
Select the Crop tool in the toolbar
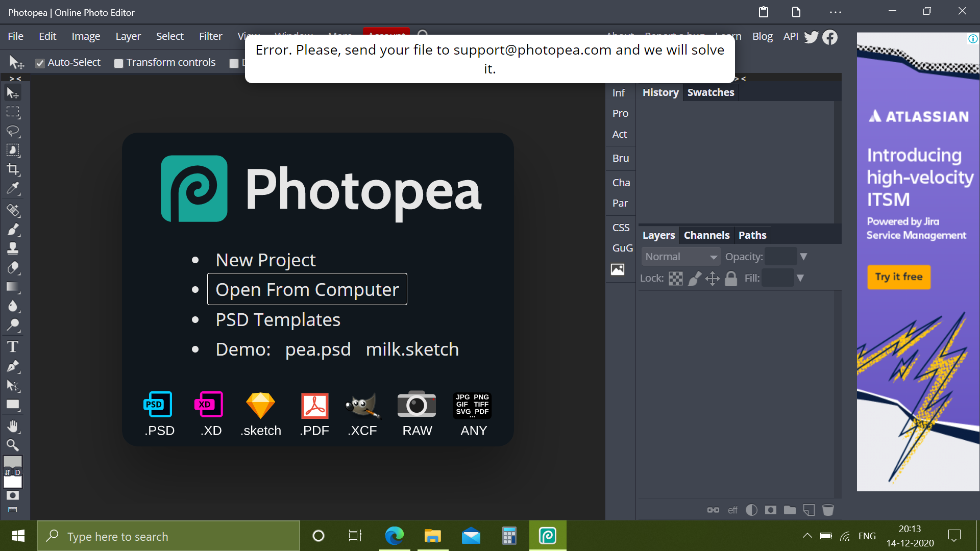tap(13, 169)
